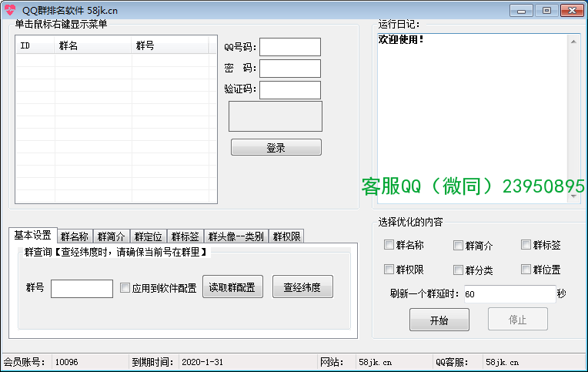The image size is (588, 372).
Task: Switch to the 基本设置 tab
Action: pos(33,236)
